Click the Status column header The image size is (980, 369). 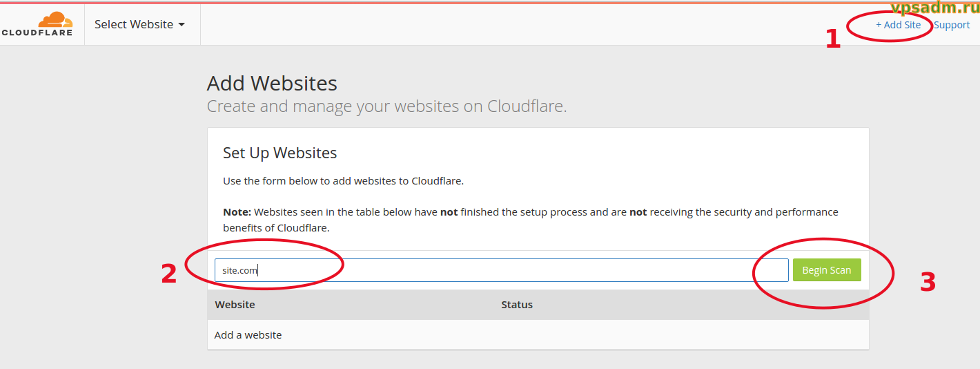(x=517, y=304)
